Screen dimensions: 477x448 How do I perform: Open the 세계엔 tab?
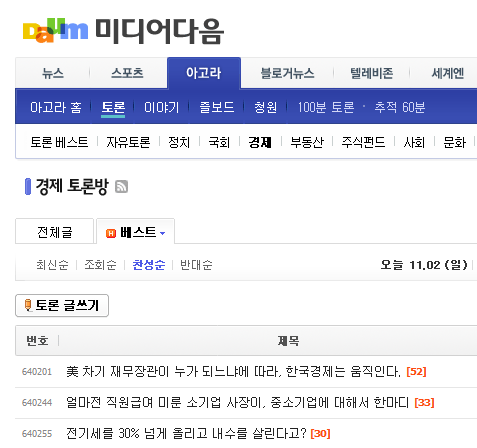click(x=448, y=73)
